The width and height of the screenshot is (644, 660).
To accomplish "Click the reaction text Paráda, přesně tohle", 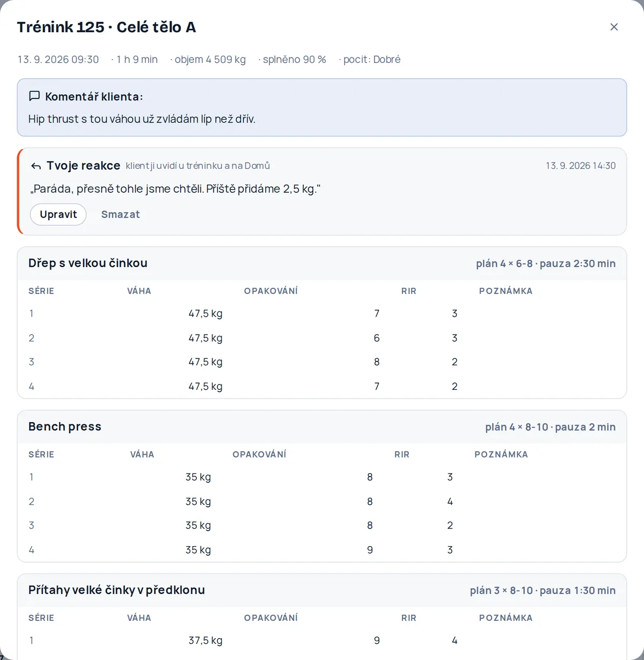I will point(175,188).
